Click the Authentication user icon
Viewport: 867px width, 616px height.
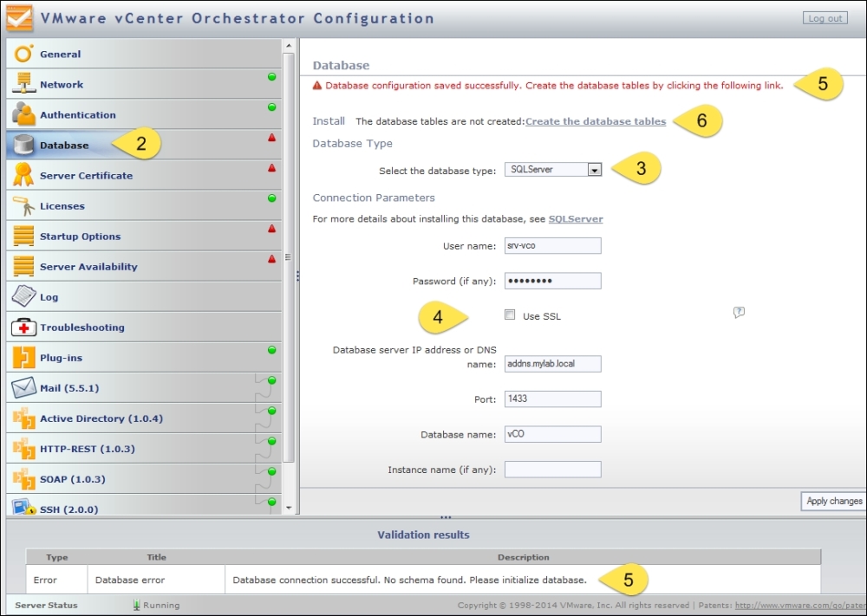tap(23, 114)
